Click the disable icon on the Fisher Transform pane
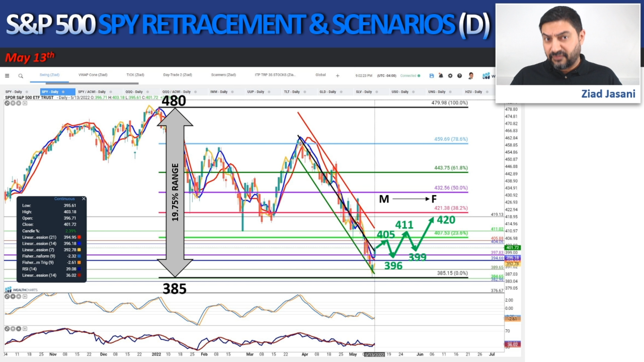 (x=7, y=296)
